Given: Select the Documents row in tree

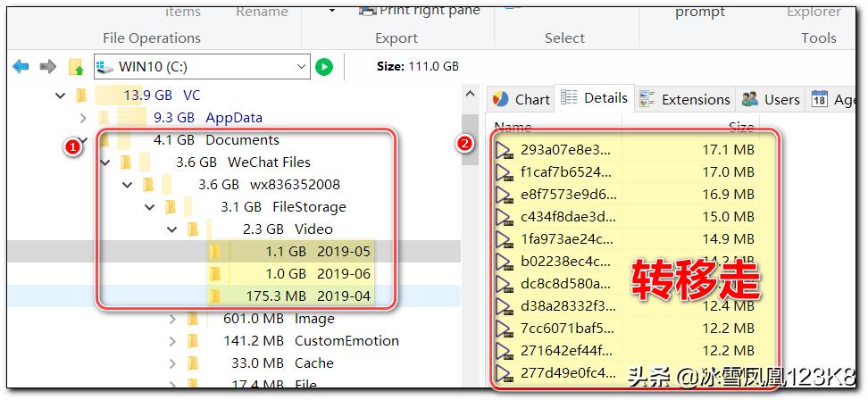Looking at the screenshot, I should [235, 140].
